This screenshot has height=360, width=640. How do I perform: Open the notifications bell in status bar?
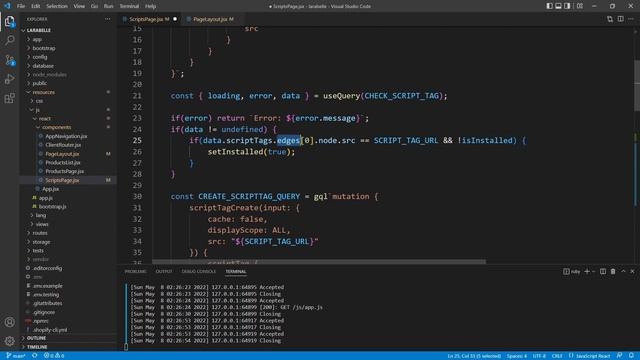(631, 356)
